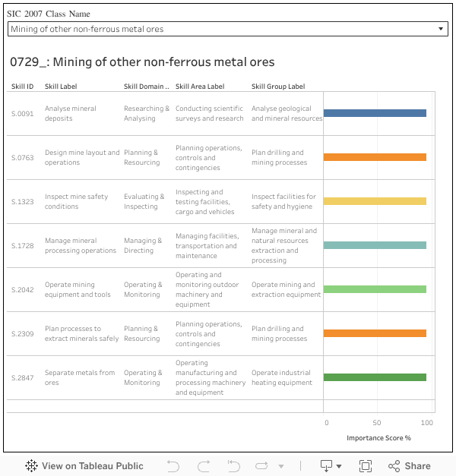Expand the replay options small arrow
The image size is (456, 476).
coord(280,466)
